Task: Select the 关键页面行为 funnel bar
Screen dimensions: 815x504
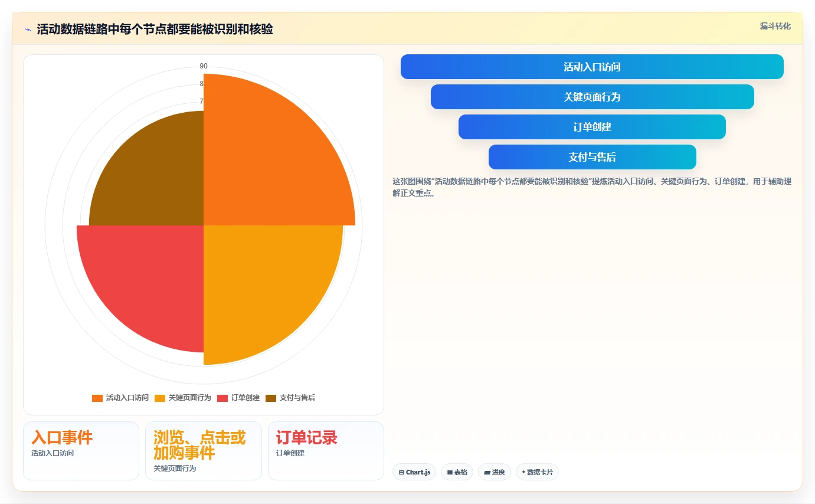Action: 592,97
